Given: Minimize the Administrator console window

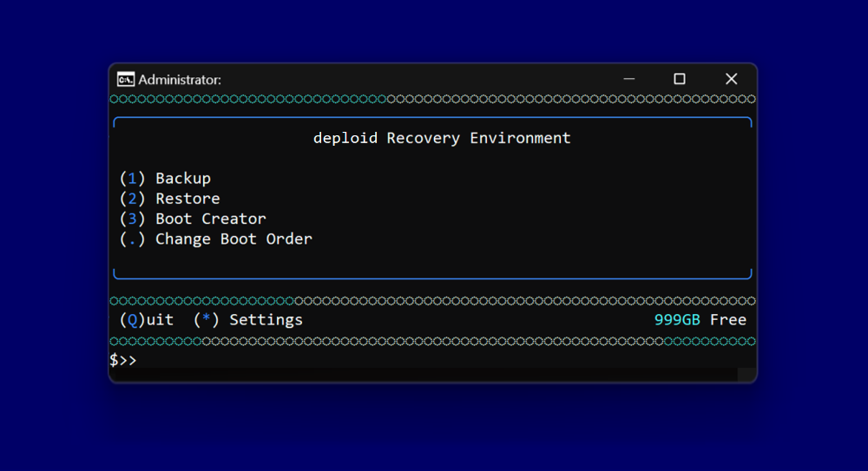Looking at the screenshot, I should pos(628,79).
